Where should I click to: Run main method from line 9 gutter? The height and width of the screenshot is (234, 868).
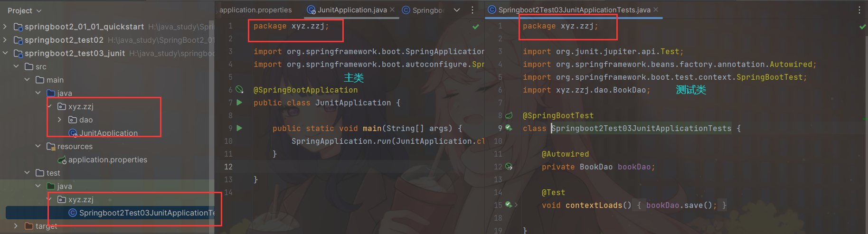click(239, 128)
